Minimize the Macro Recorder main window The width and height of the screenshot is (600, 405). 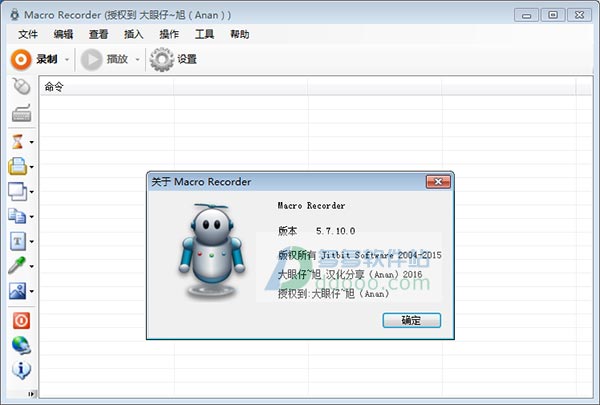pyautogui.click(x=527, y=15)
